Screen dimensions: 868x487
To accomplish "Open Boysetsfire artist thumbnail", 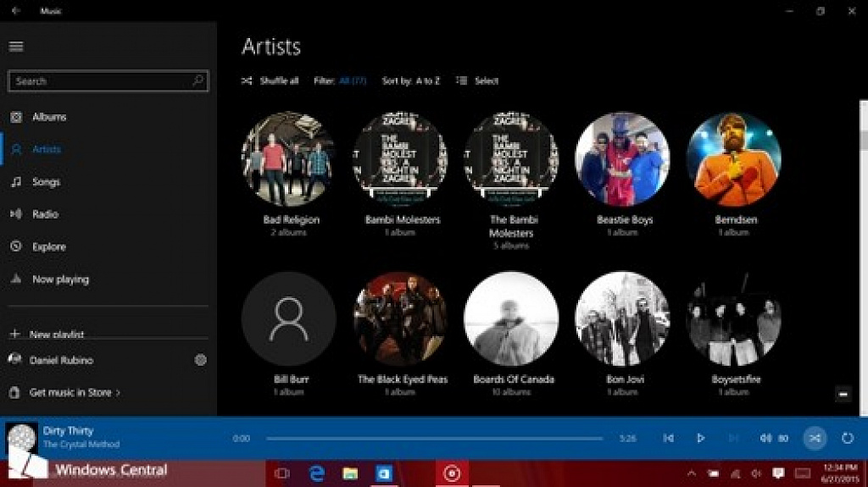I will tap(733, 318).
